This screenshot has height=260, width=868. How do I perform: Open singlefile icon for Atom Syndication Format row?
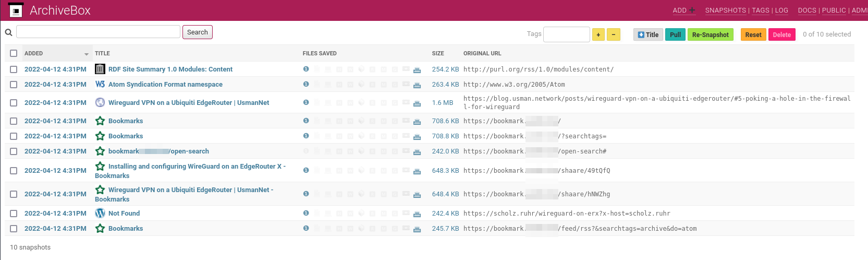[x=306, y=84]
